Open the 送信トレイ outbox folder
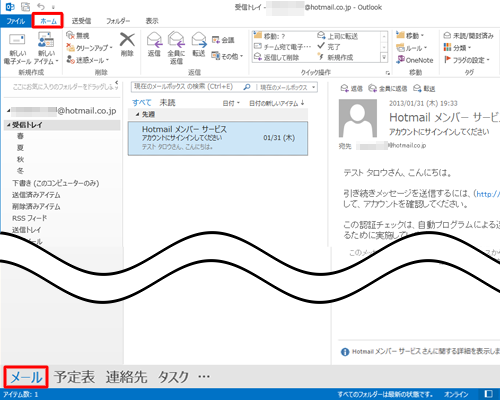Screen dimensions: 500x400 click(x=27, y=230)
